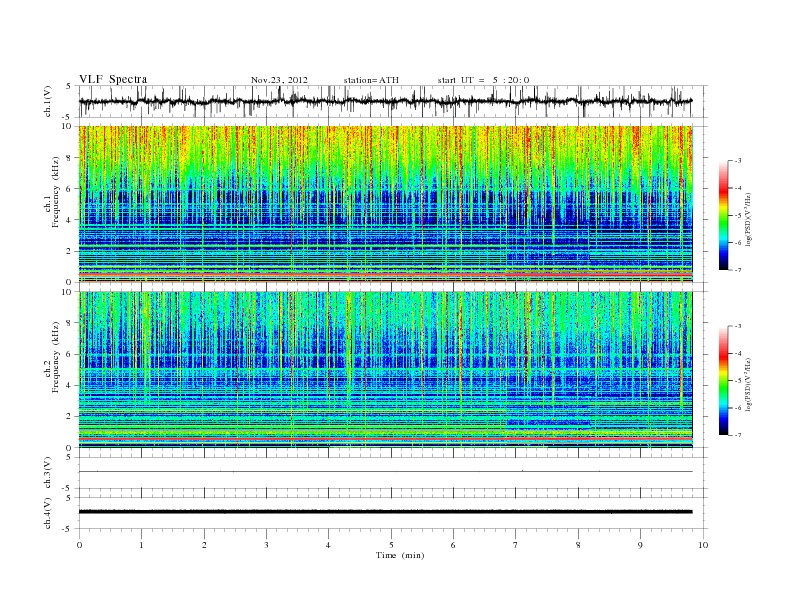Click the ch.3 flat line trace
The height and width of the screenshot is (612, 792).
385,472
